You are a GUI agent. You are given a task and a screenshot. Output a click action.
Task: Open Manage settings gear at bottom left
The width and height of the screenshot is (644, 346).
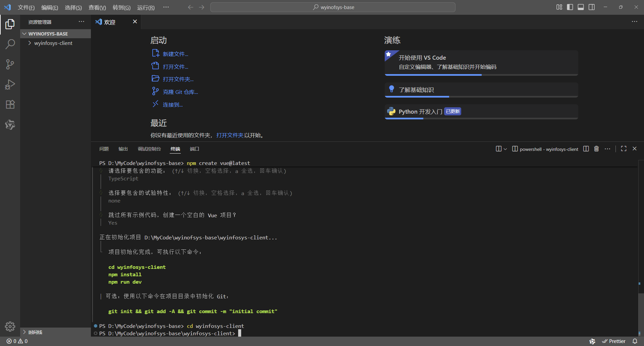tap(10, 327)
